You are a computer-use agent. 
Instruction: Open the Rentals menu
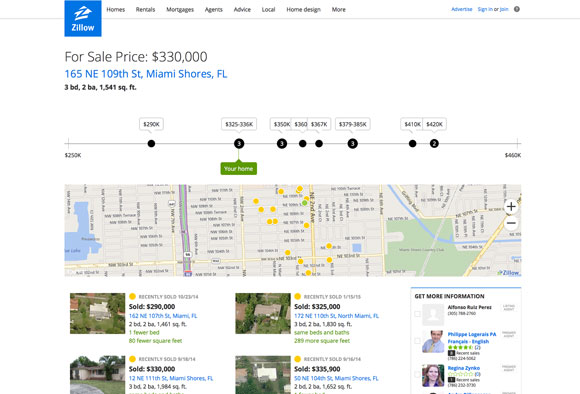(x=145, y=10)
